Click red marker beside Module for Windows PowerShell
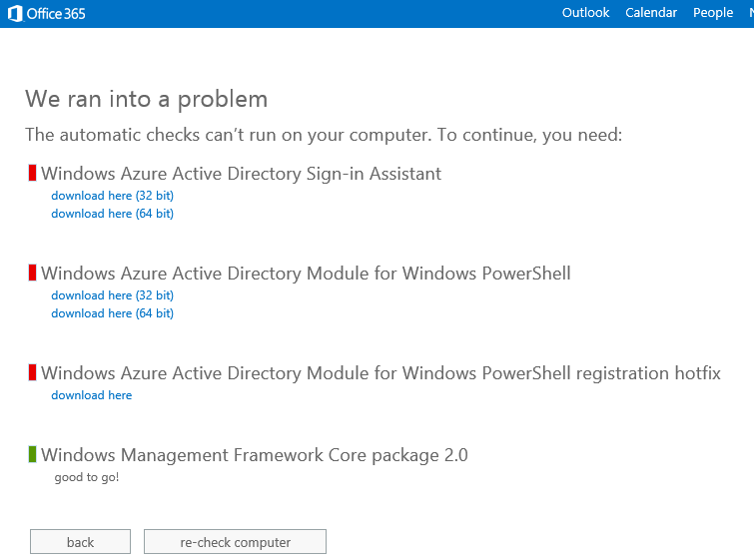This screenshot has width=754, height=560. 32,273
